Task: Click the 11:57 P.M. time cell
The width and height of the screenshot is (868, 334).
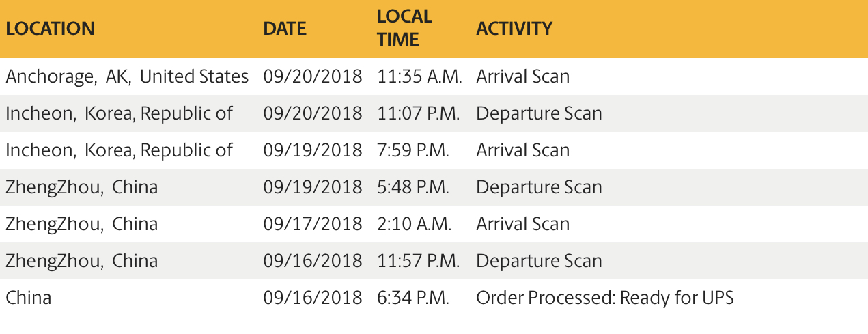Action: click(419, 261)
